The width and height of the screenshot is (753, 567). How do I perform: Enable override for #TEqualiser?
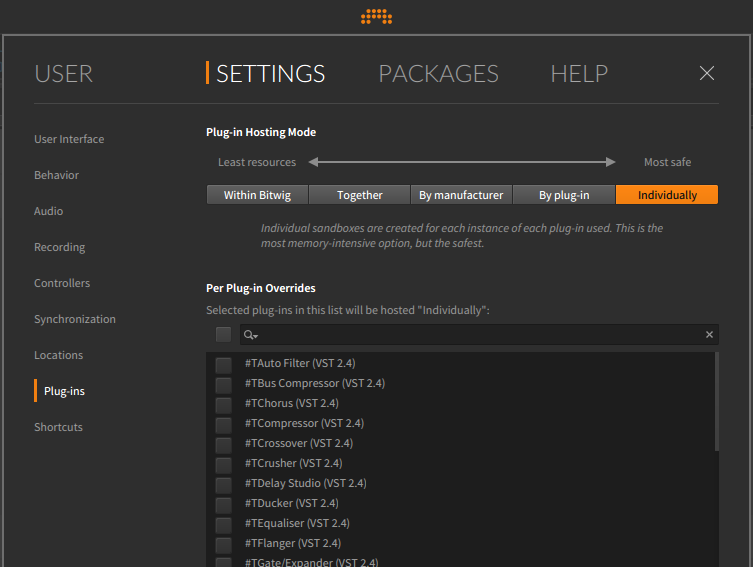223,525
